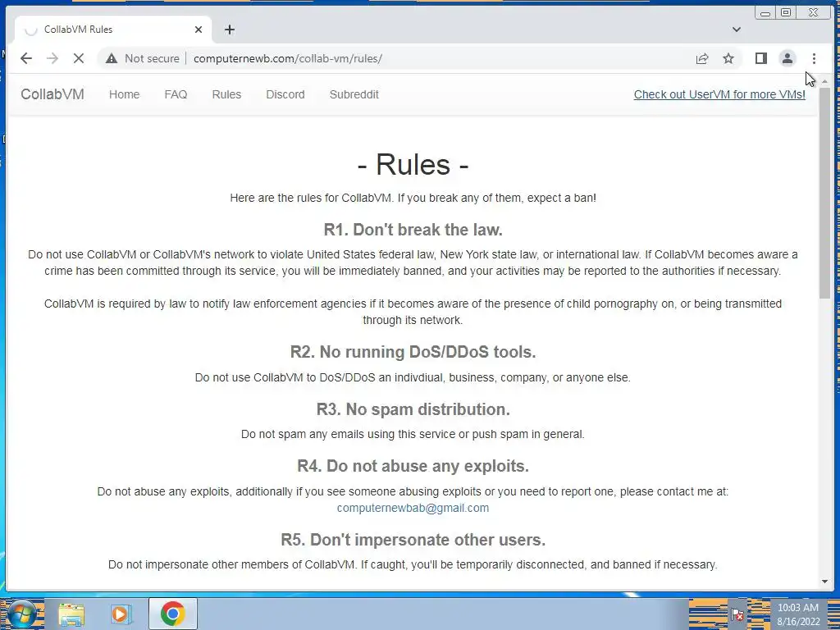Click the 'R5. Don't impersonate other users.' heading

(413, 540)
